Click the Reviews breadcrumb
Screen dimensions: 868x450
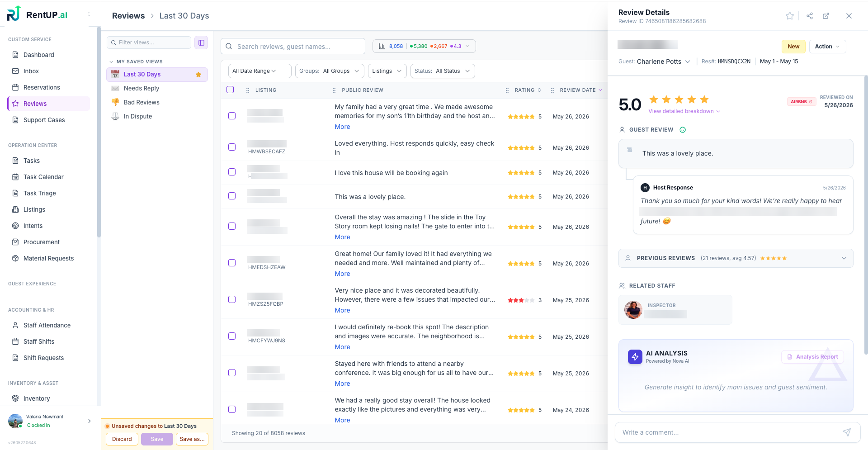pos(128,16)
